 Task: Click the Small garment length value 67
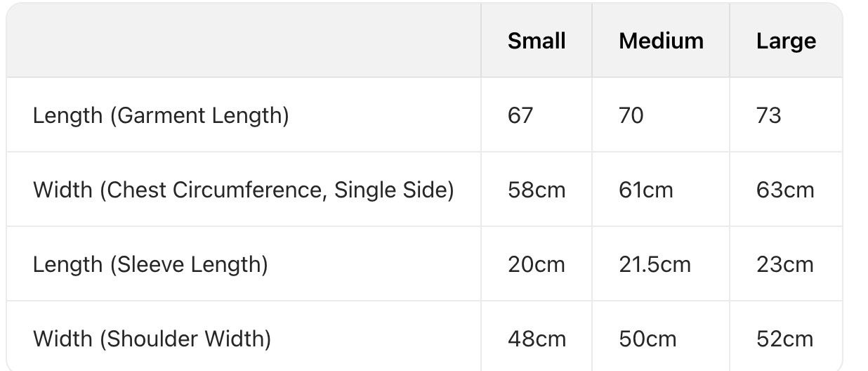[x=520, y=115]
